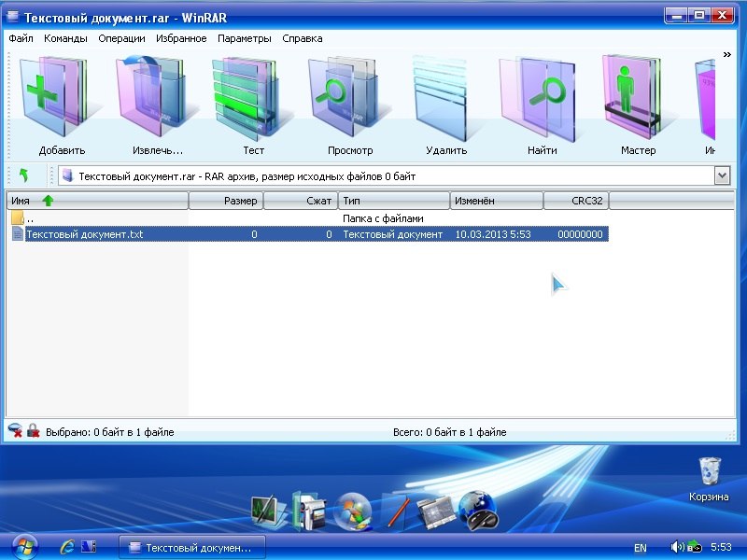The height and width of the screenshot is (560, 747).
Task: Click the Windows logo orb dock icon
Action: pos(353,512)
